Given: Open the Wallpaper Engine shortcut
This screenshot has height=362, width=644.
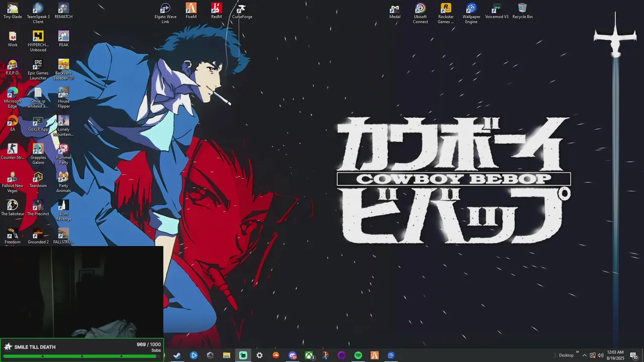Looking at the screenshot, I should pyautogui.click(x=471, y=13).
